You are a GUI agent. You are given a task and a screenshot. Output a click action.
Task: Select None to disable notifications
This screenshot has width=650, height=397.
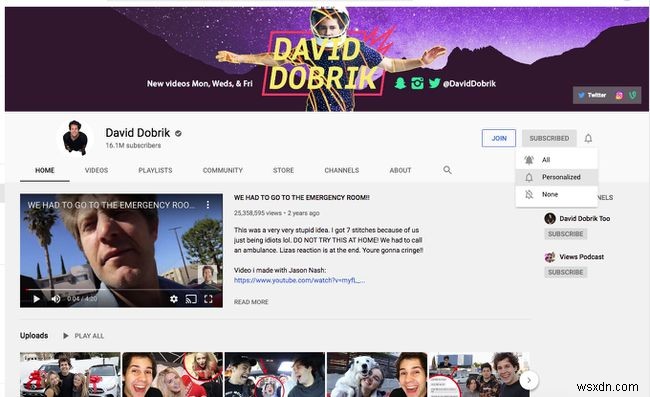[x=556, y=194]
